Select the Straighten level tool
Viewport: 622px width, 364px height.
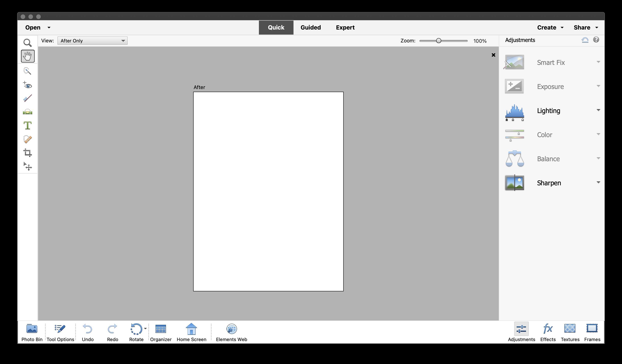(27, 112)
